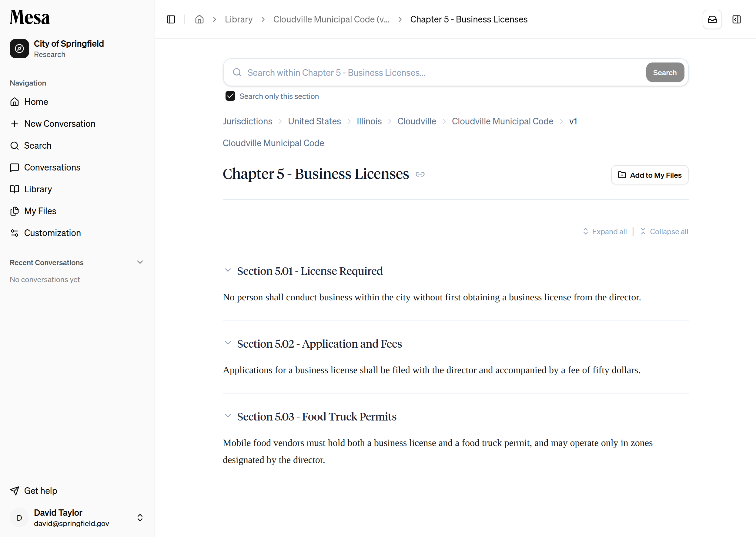Image resolution: width=756 pixels, height=537 pixels.
Task: Click the Get help paper plane icon
Action: pyautogui.click(x=15, y=491)
